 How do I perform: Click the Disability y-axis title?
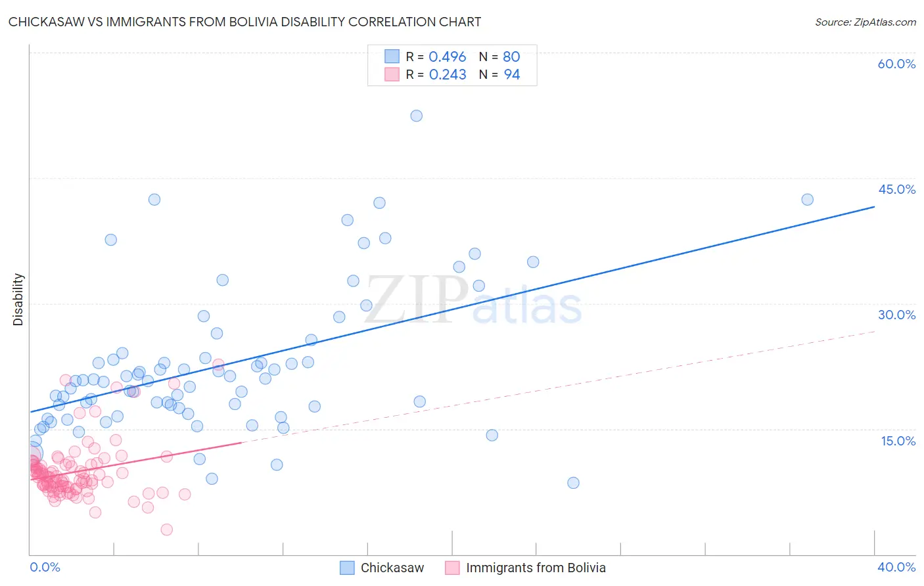click(18, 300)
